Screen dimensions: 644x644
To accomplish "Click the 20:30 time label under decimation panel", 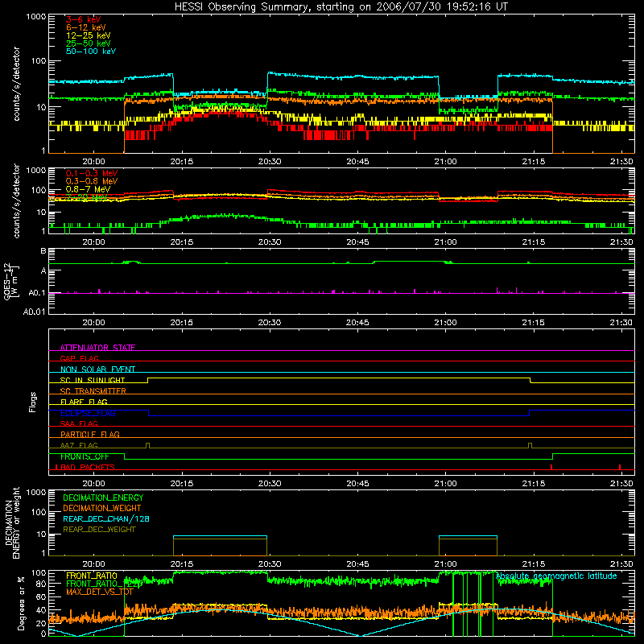I will click(270, 564).
